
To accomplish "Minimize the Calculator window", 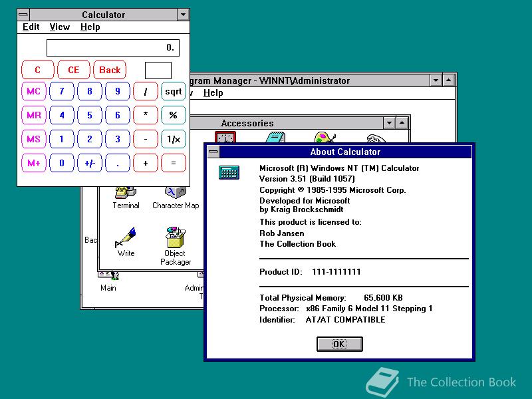I will click(183, 15).
